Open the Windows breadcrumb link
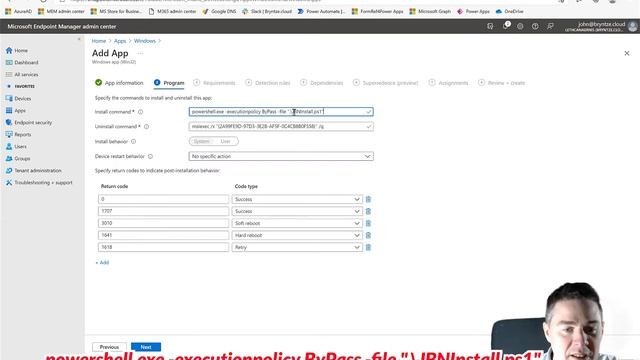640x360 pixels. [x=145, y=41]
